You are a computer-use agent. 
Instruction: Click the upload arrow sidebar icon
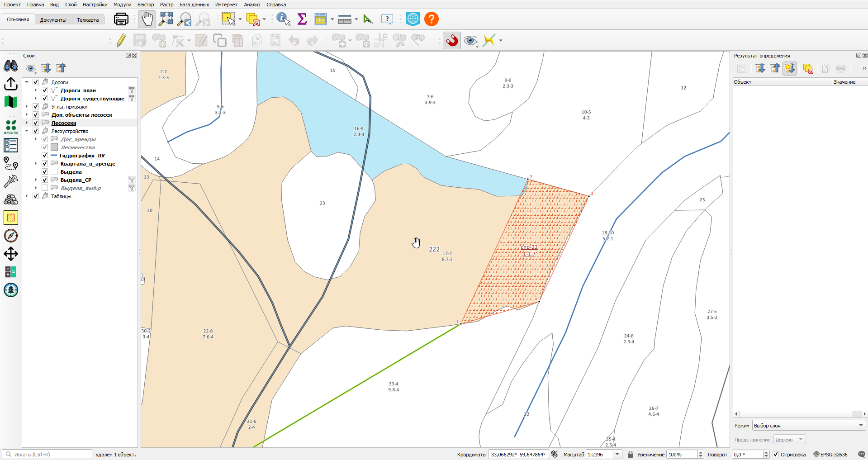[x=11, y=84]
